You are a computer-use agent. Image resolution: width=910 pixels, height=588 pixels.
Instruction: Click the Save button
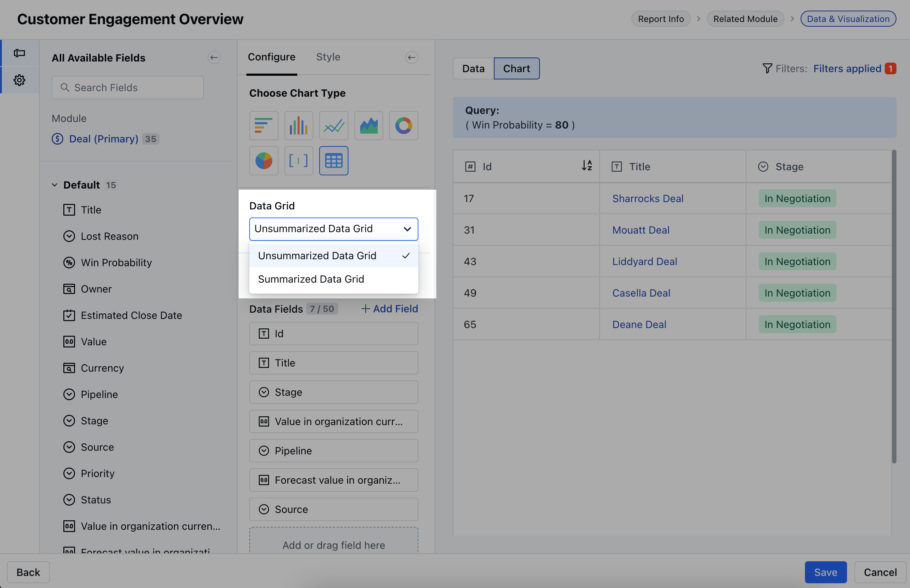[825, 572]
